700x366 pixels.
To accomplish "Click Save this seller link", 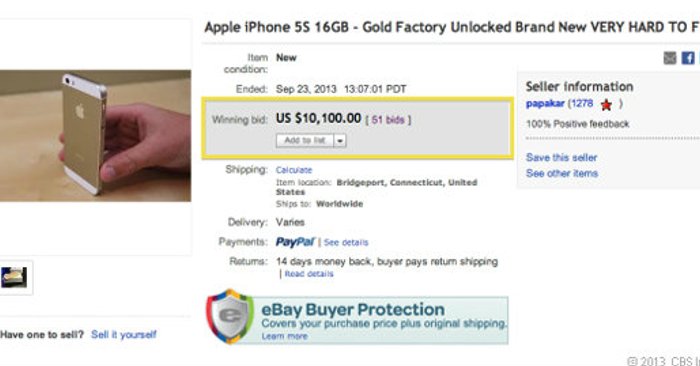I will coord(562,157).
